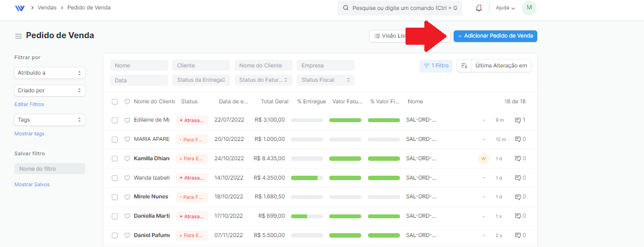Like the Kamilla Dhian order heart
Viewport: 644px width, 247px height.
click(127, 159)
